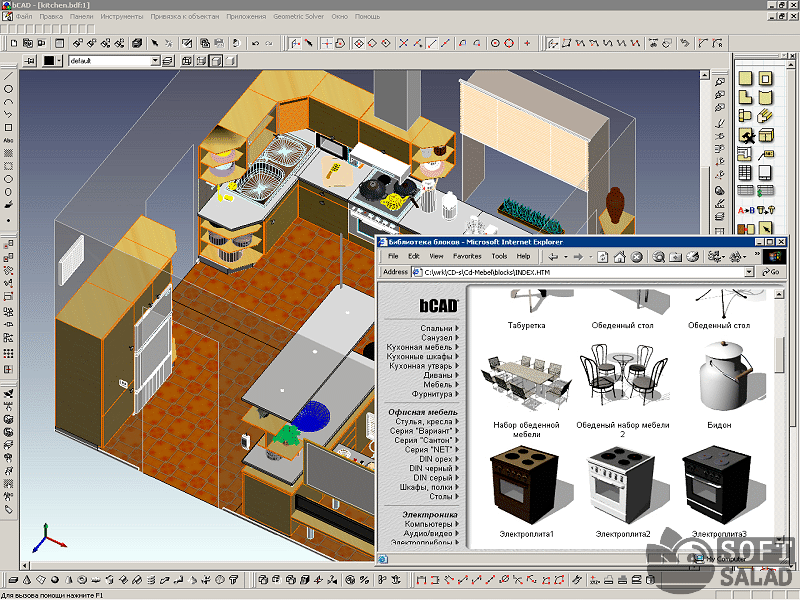
Task: Expand the Спальни category arrow
Action: (457, 328)
